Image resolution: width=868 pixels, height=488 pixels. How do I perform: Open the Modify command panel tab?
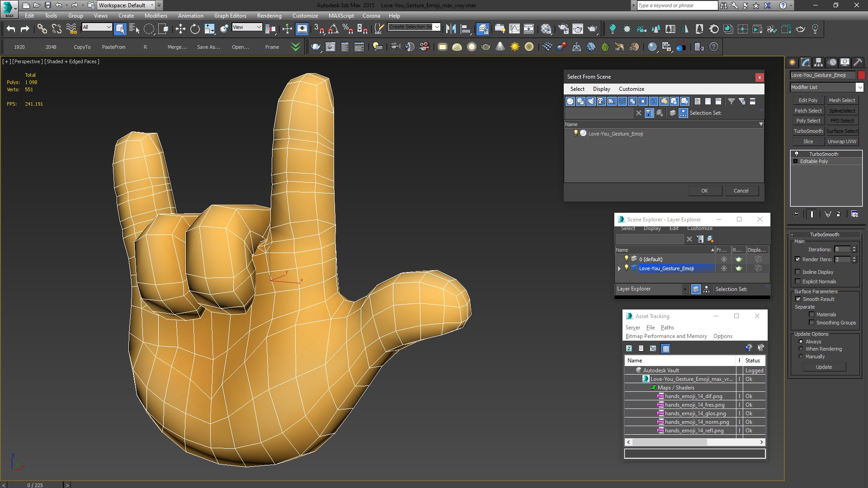point(805,62)
